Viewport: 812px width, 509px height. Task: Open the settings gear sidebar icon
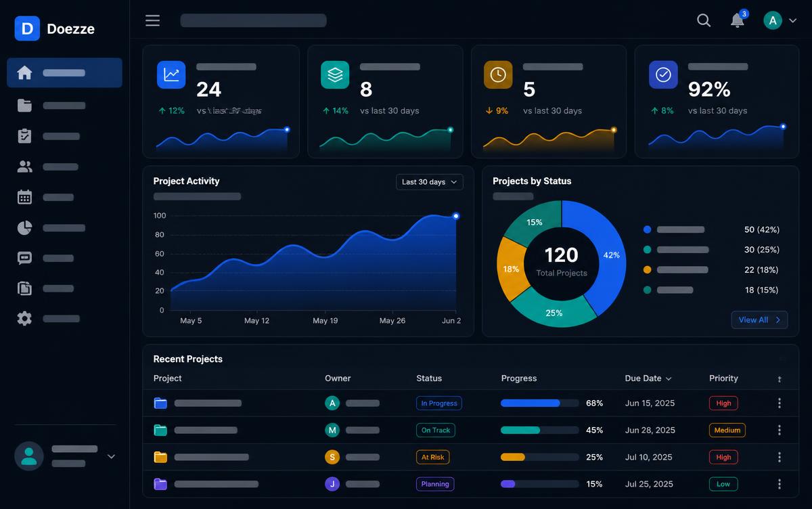[24, 318]
